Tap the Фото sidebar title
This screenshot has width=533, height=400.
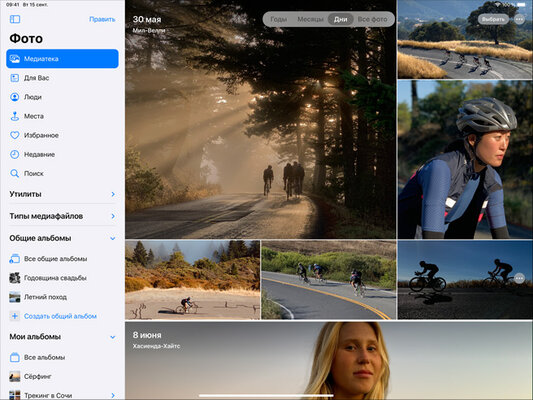(26, 38)
